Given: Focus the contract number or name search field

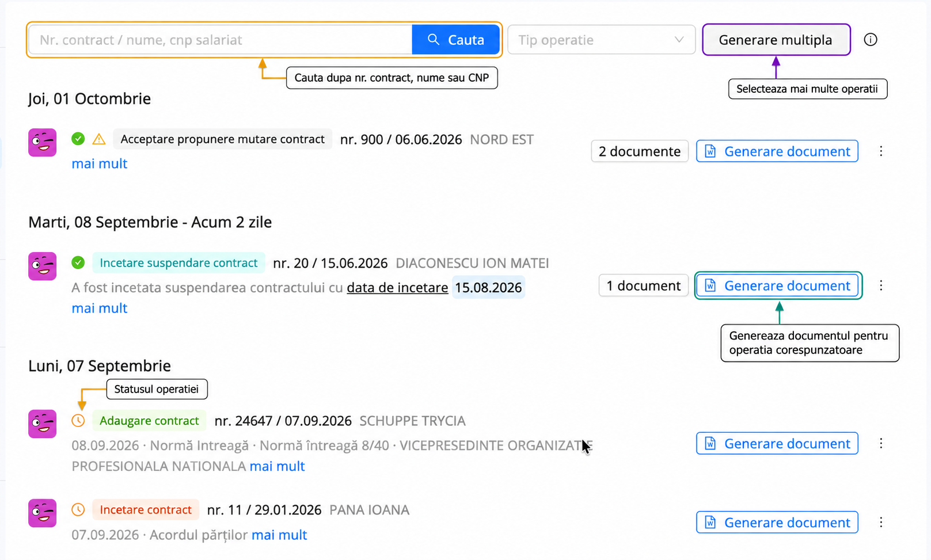Looking at the screenshot, I should pyautogui.click(x=221, y=40).
